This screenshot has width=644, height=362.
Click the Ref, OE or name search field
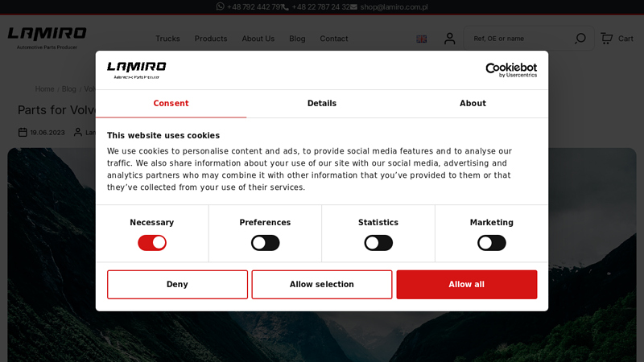click(x=519, y=39)
